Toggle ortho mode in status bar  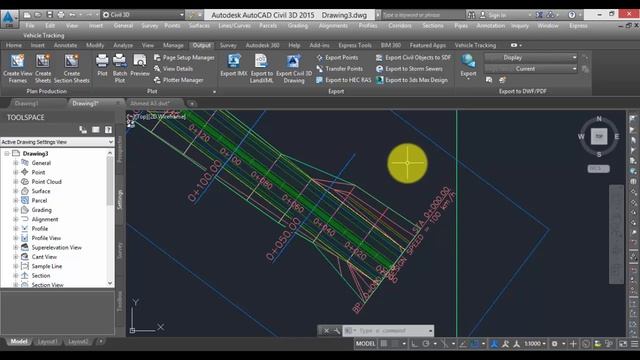tap(414, 344)
